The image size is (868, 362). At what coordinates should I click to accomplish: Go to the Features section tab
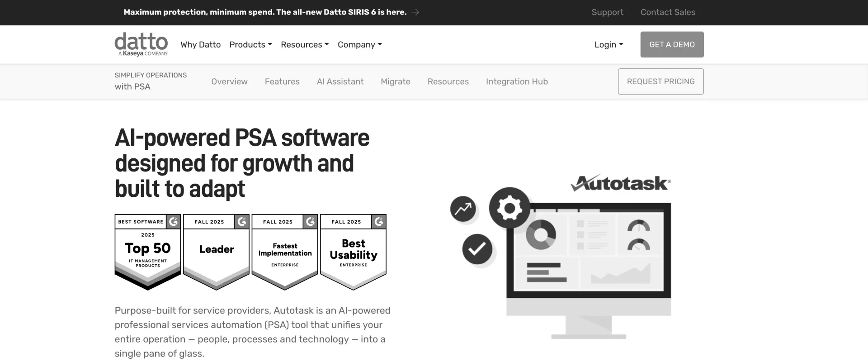282,81
